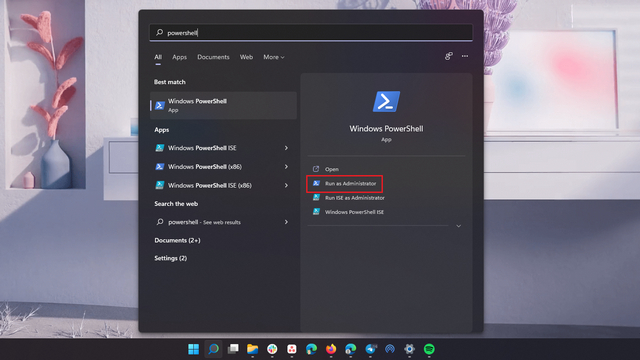This screenshot has height=360, width=640.
Task: Click the Windows PowerShell best match icon
Action: [160, 105]
